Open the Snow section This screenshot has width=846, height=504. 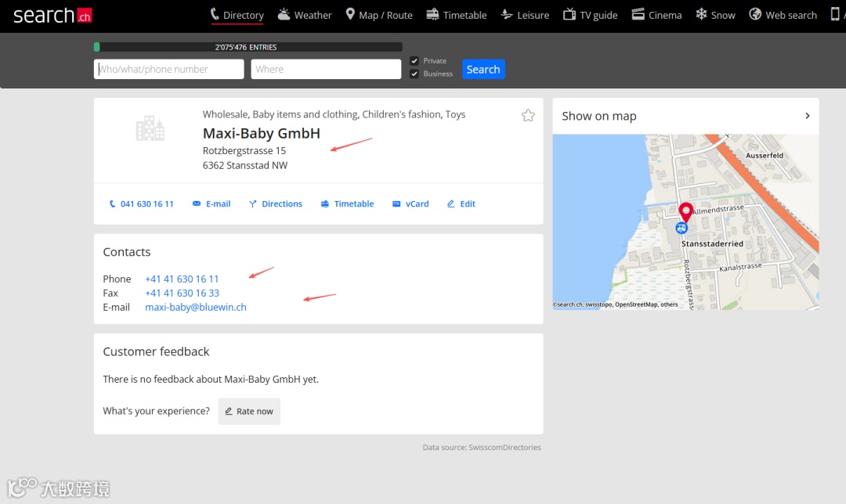[715, 15]
